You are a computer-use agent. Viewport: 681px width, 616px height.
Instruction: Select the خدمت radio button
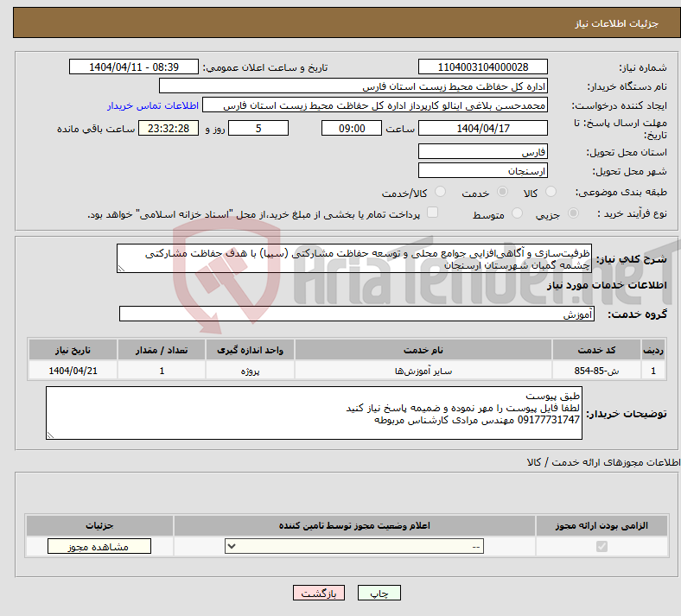point(502,192)
